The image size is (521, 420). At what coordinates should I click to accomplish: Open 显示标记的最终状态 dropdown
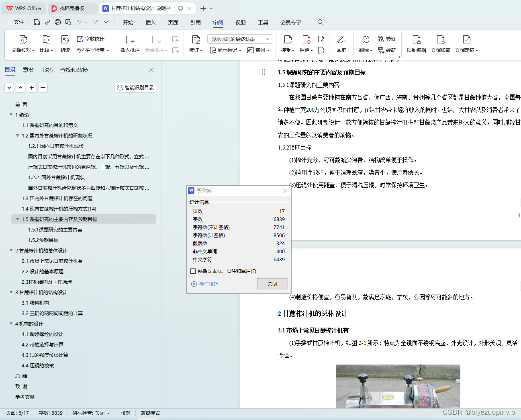click(239, 39)
